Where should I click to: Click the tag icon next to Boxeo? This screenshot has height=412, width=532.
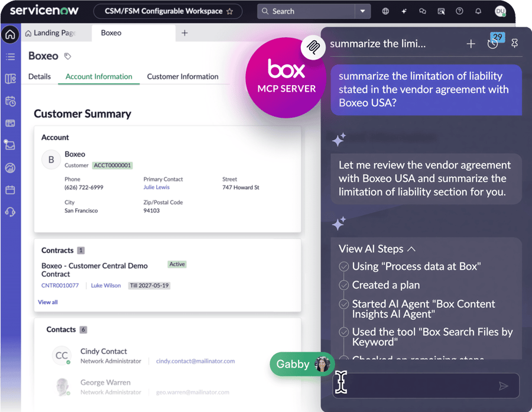67,56
